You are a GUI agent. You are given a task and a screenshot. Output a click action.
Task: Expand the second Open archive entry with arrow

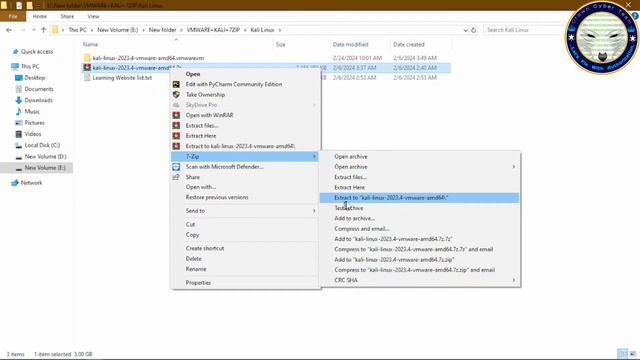coord(514,167)
